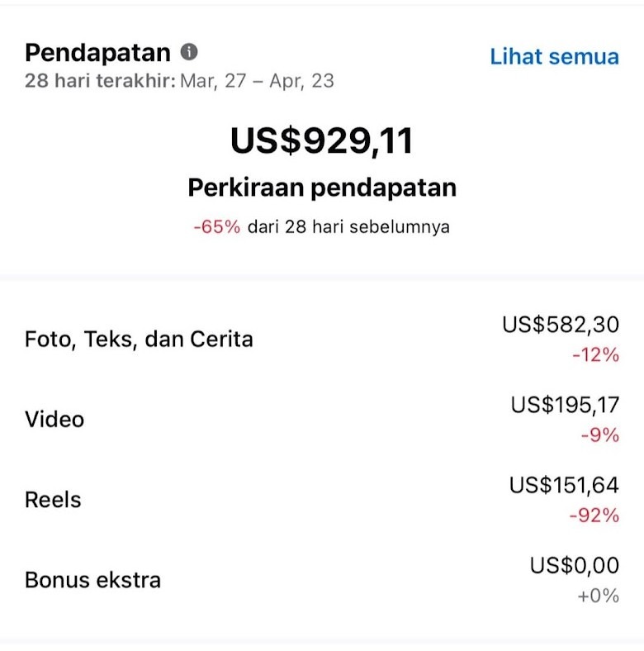
Task: Click the -12% change under Foto earnings
Action: 596,355
